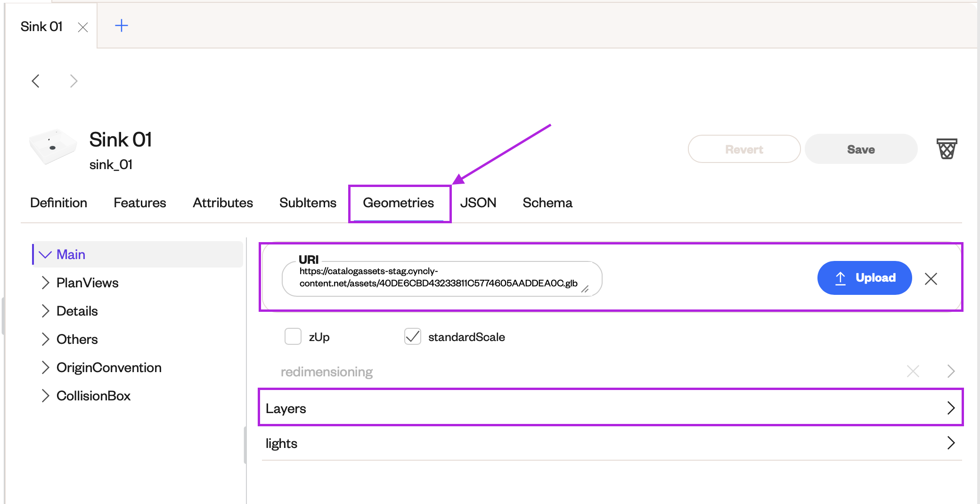The image size is (980, 504).
Task: Open the JSON tab
Action: 478,203
